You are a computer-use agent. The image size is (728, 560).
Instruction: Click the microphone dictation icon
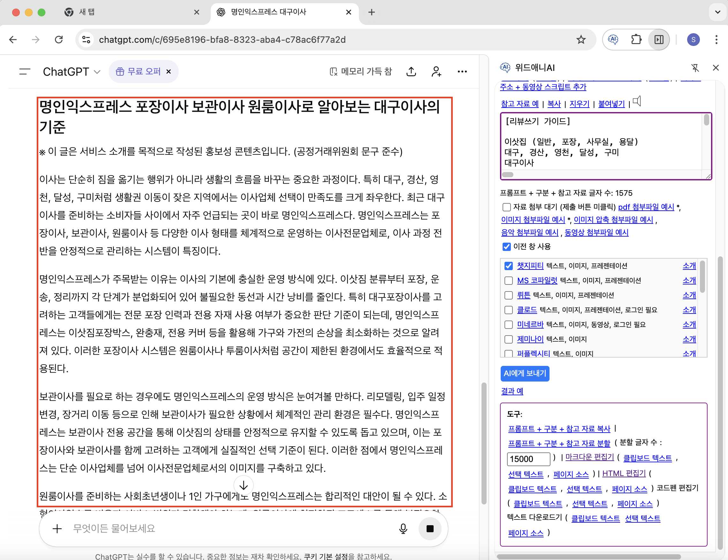[403, 528]
